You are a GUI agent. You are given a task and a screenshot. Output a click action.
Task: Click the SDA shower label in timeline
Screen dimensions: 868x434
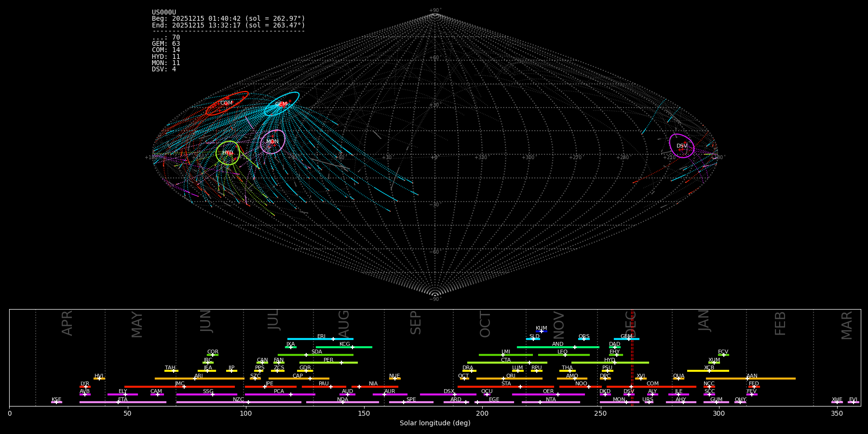[317, 352]
